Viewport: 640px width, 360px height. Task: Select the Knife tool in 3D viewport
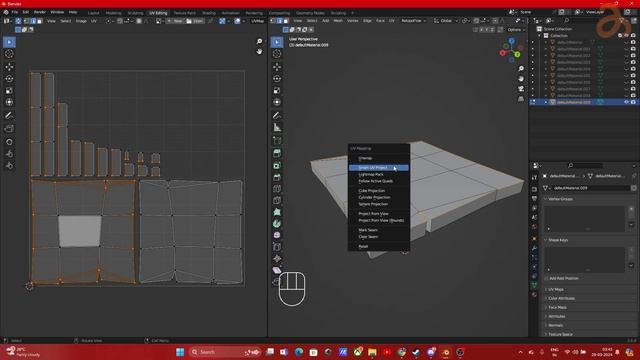(x=277, y=200)
